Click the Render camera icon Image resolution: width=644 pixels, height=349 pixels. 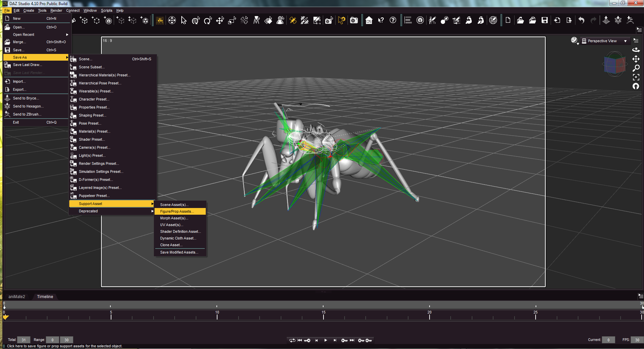pos(354,20)
